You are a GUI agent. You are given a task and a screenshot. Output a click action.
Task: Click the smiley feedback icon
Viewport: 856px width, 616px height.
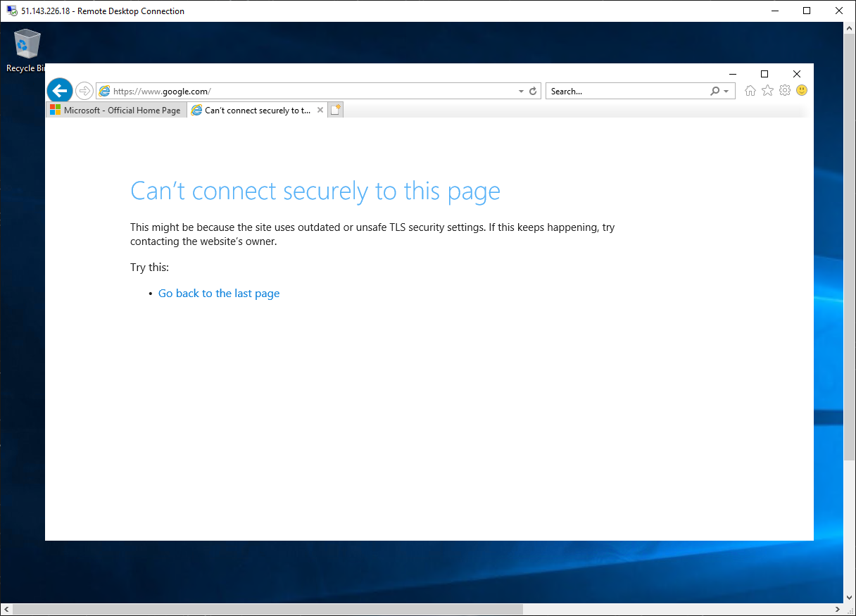802,90
